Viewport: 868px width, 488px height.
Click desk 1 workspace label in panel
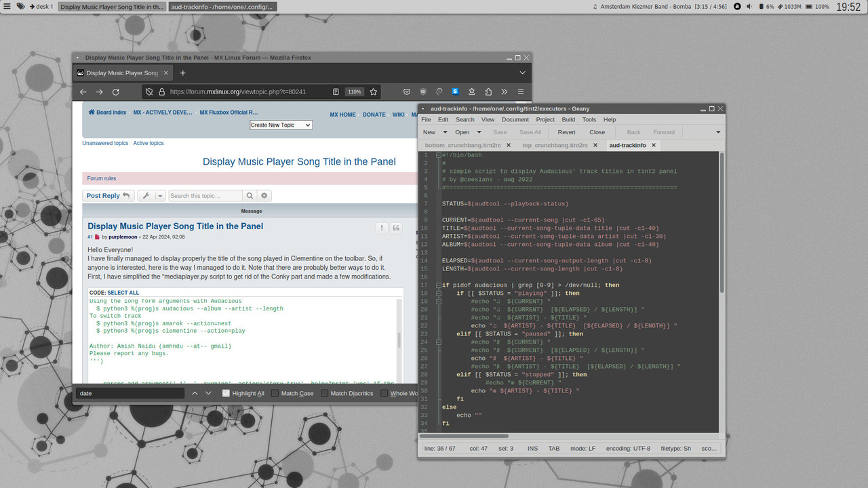point(41,6)
